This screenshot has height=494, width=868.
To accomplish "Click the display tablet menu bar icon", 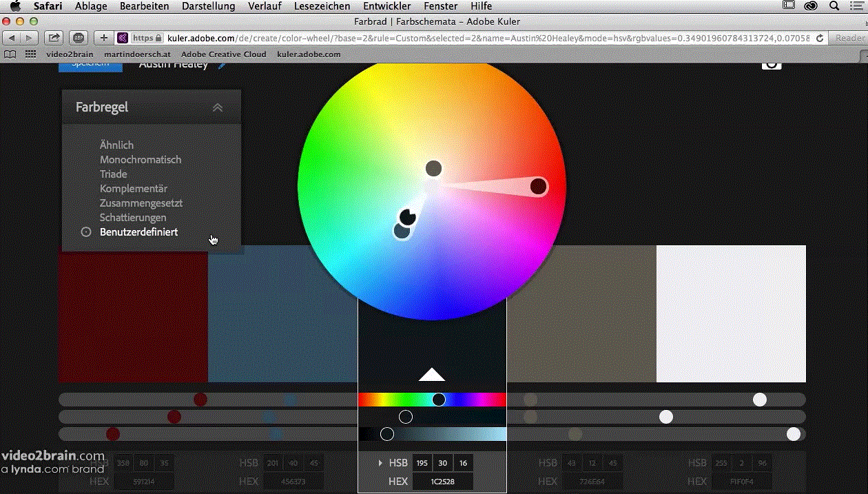I will pyautogui.click(x=789, y=6).
